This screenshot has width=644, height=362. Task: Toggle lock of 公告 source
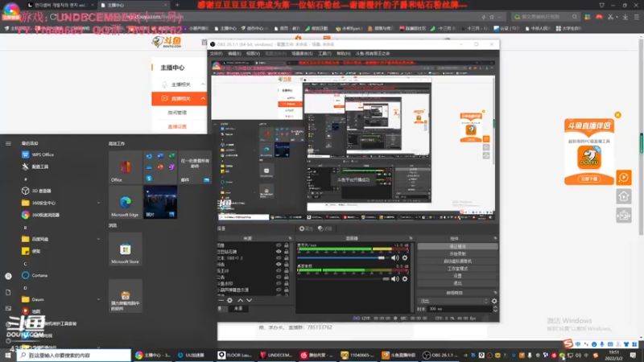pyautogui.click(x=287, y=277)
